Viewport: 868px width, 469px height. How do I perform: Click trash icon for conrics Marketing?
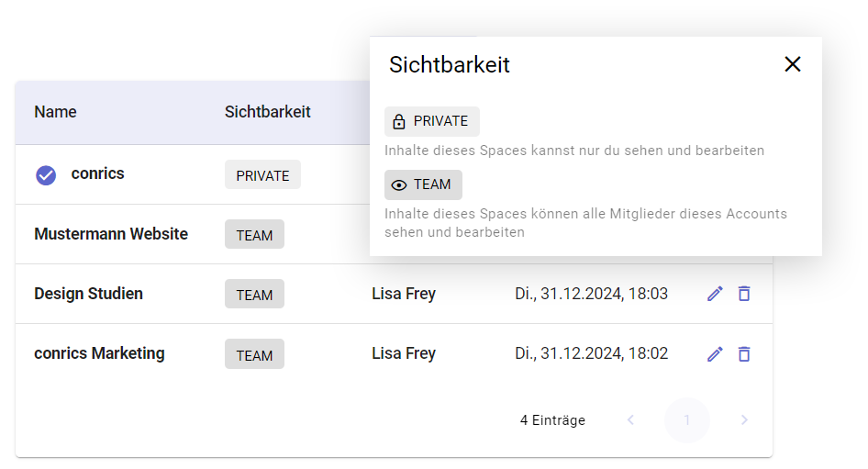(744, 353)
